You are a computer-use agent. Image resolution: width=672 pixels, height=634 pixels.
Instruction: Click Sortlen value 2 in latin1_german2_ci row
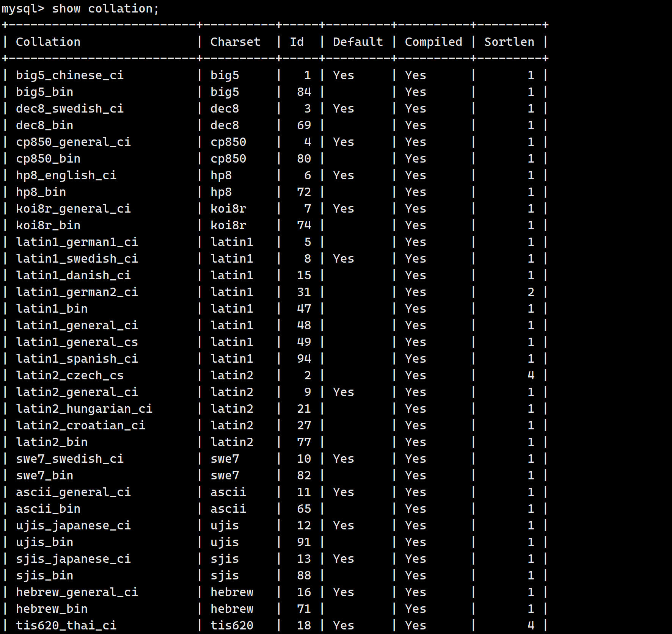click(531, 292)
